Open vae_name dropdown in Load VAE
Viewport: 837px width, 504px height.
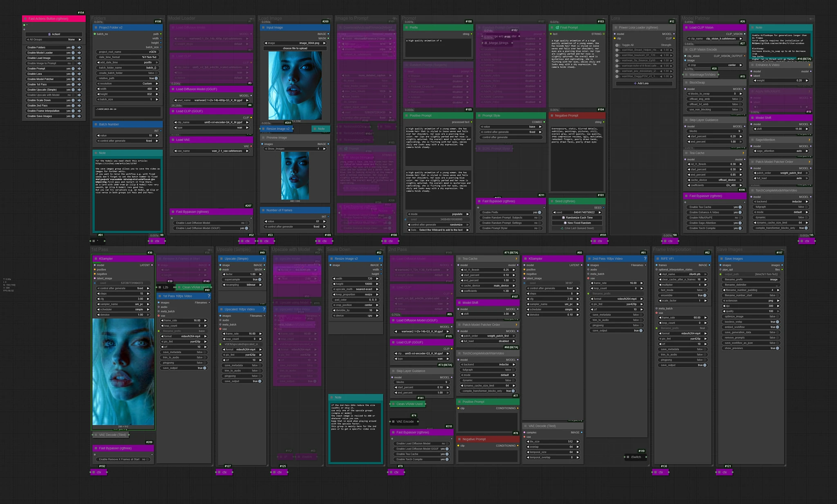point(211,151)
